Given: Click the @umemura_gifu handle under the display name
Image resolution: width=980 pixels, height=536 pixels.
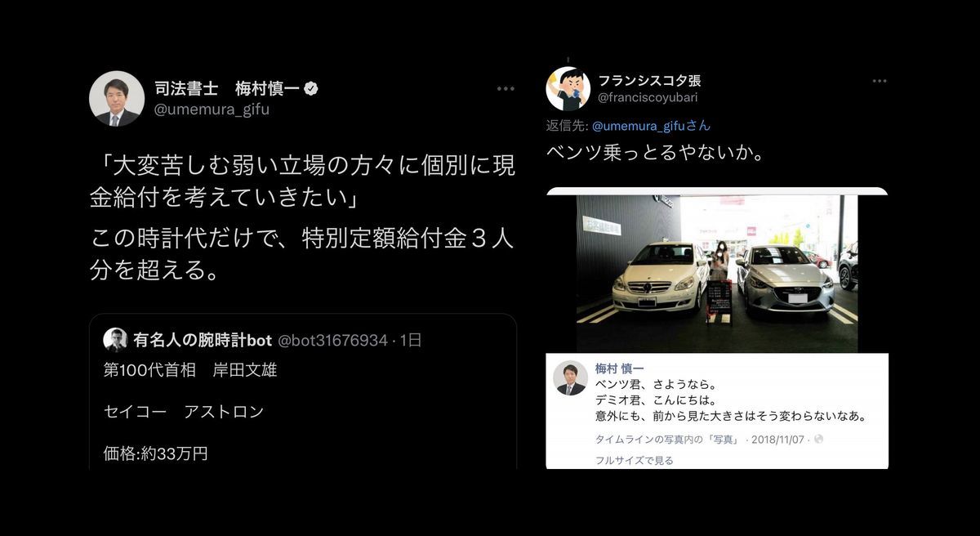Looking at the screenshot, I should (x=212, y=109).
